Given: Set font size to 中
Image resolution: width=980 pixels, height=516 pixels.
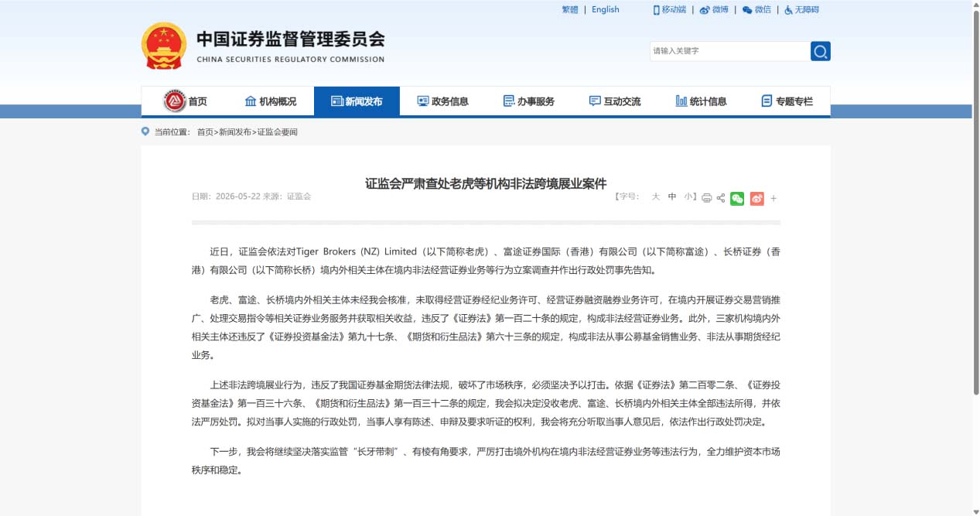Looking at the screenshot, I should point(672,196).
